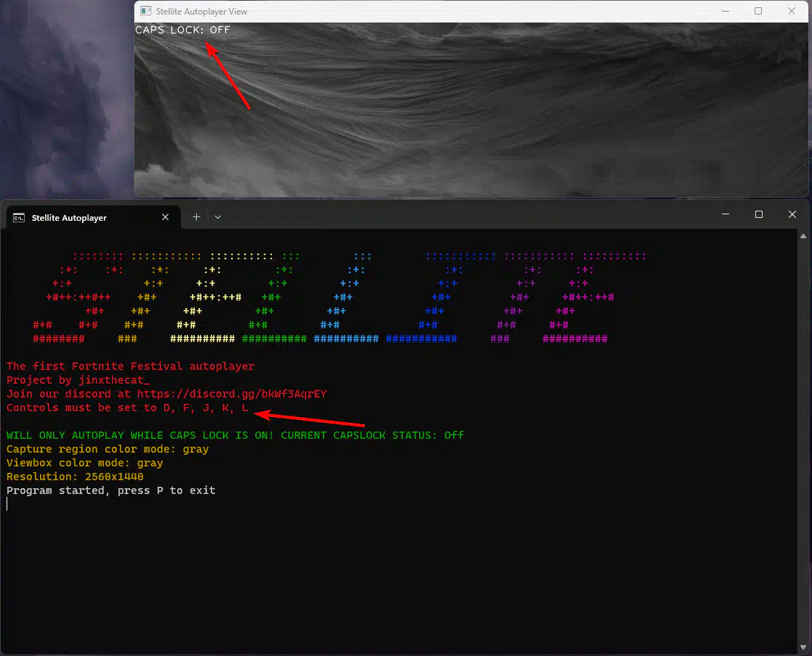Click the CAPS LOCK: OFF overlay text
Viewport: 812px width, 656px height.
pos(182,30)
